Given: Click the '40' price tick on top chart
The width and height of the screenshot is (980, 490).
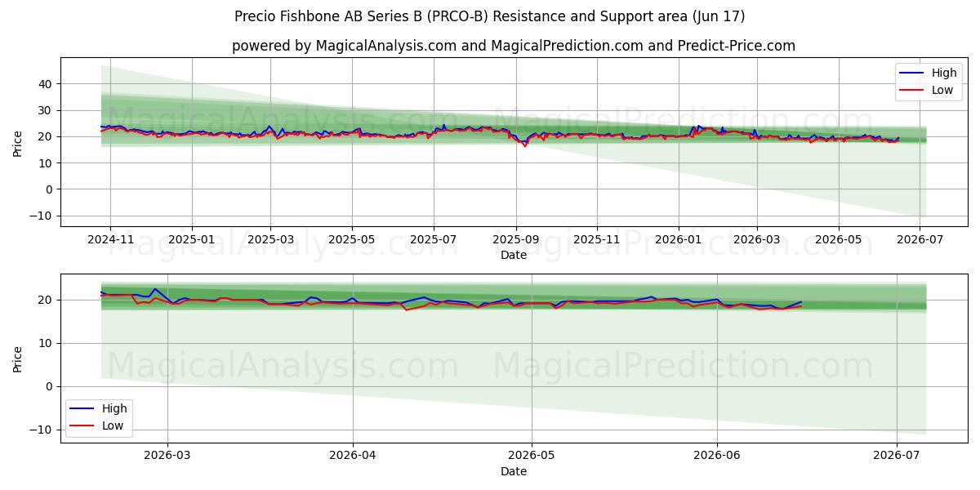Looking at the screenshot, I should [45, 84].
